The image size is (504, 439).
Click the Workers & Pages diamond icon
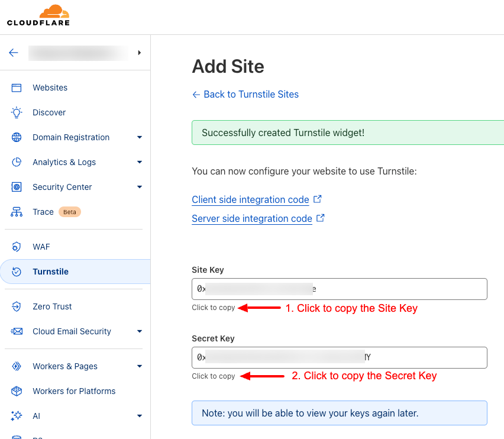(17, 366)
